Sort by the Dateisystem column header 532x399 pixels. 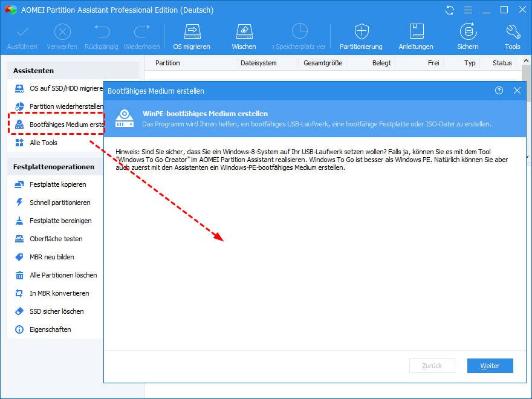(259, 63)
